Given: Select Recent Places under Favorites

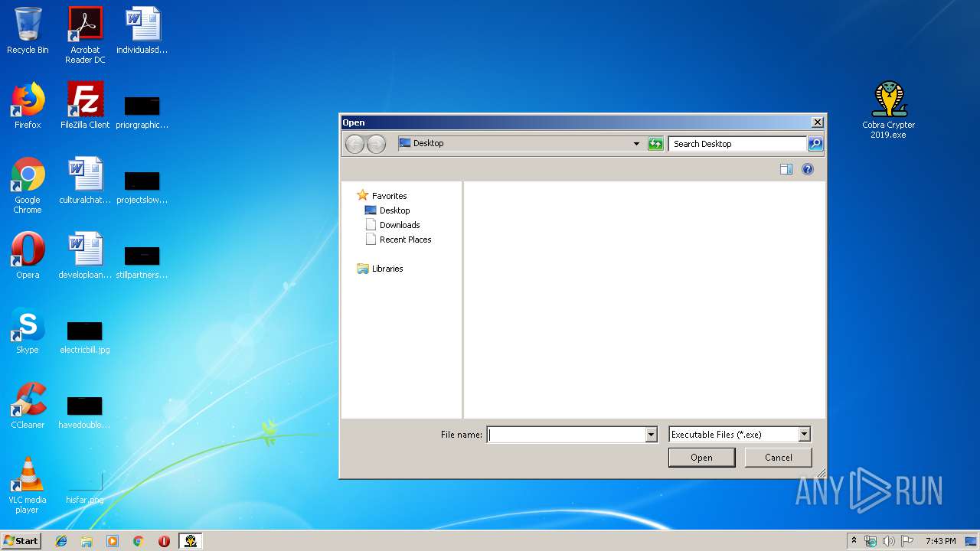Looking at the screenshot, I should click(398, 240).
